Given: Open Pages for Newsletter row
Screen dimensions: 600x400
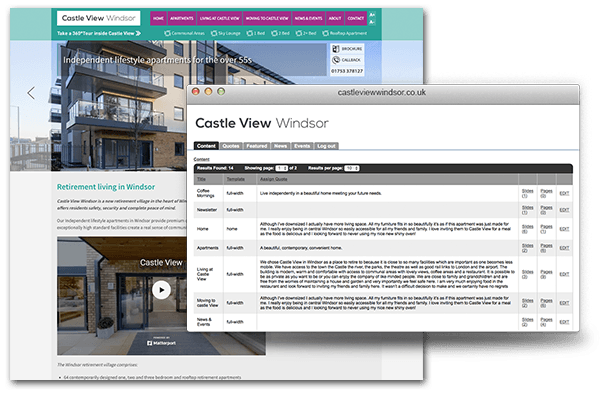Looking at the screenshot, I should pyautogui.click(x=546, y=210).
